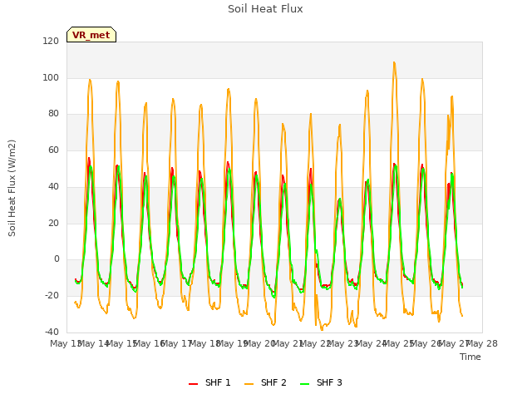Click the 0 y-axis label
This screenshot has width=532, height=399.
(57, 259)
